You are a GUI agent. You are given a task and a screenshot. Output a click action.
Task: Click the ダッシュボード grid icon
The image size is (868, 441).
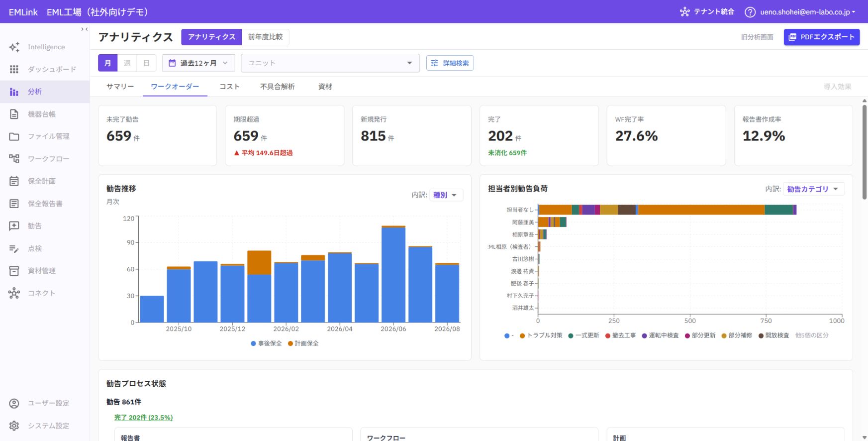[14, 69]
